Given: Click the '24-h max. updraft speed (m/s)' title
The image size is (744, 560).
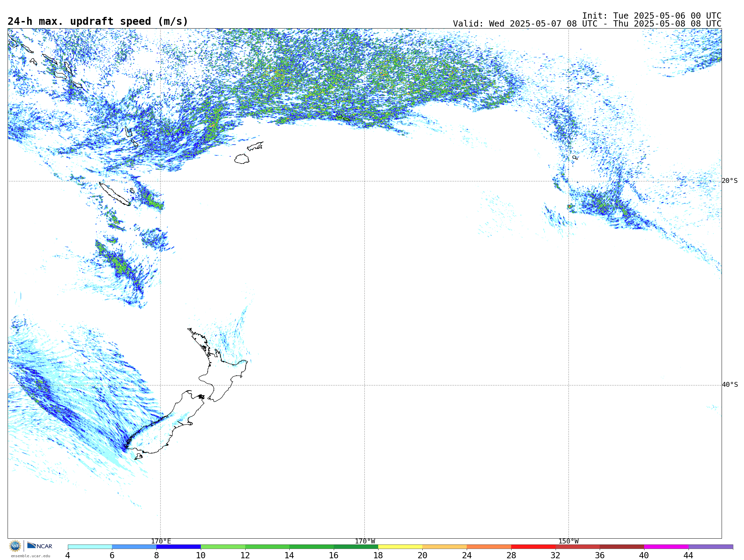Looking at the screenshot, I should 98,21.
